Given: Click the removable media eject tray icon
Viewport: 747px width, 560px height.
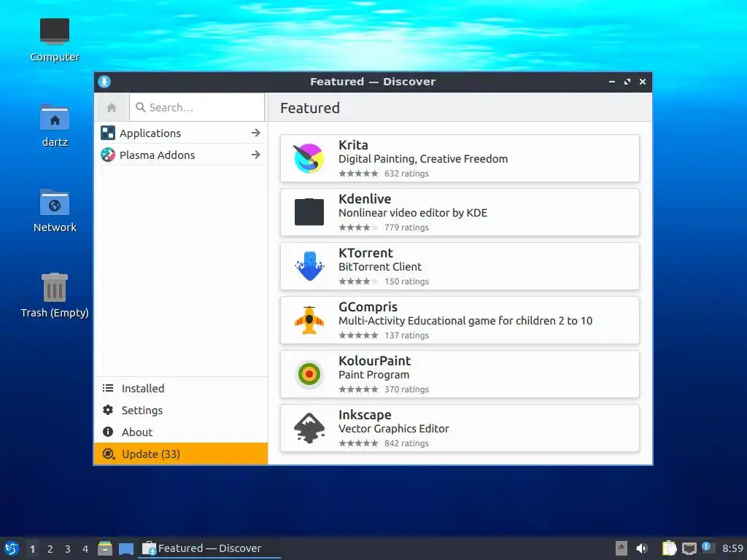Looking at the screenshot, I should click(622, 548).
